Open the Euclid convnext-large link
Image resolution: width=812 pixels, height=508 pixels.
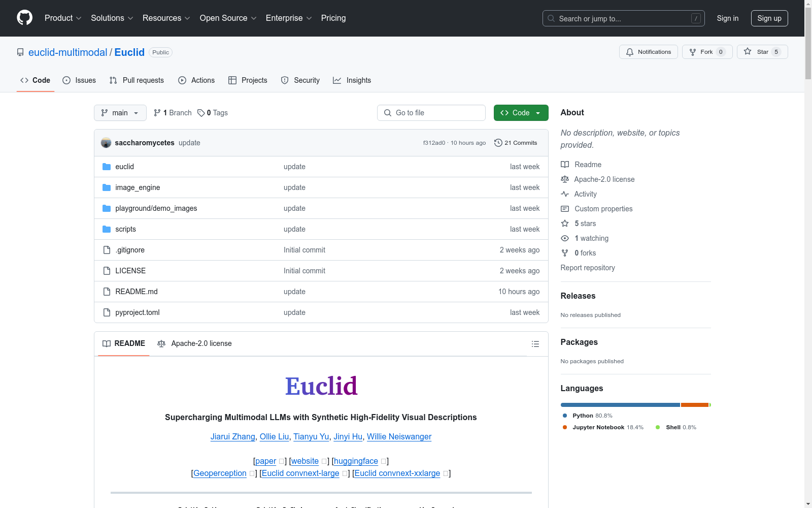(x=300, y=473)
